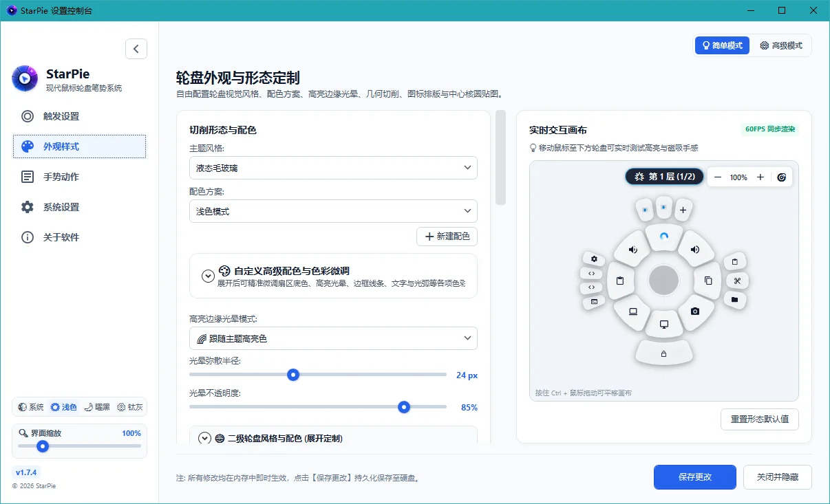The width and height of the screenshot is (830, 504).
Task: Click the v1.7.4 version badge
Action: pyautogui.click(x=26, y=472)
